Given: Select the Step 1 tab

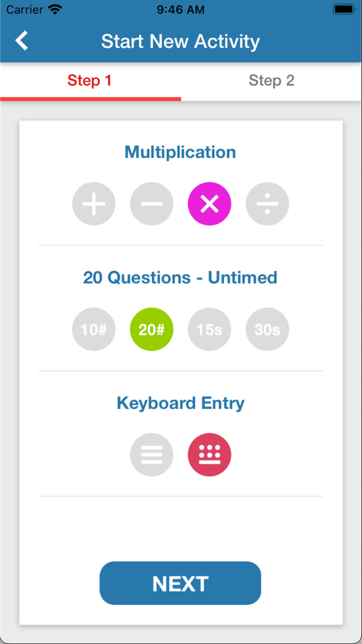Looking at the screenshot, I should (x=89, y=80).
